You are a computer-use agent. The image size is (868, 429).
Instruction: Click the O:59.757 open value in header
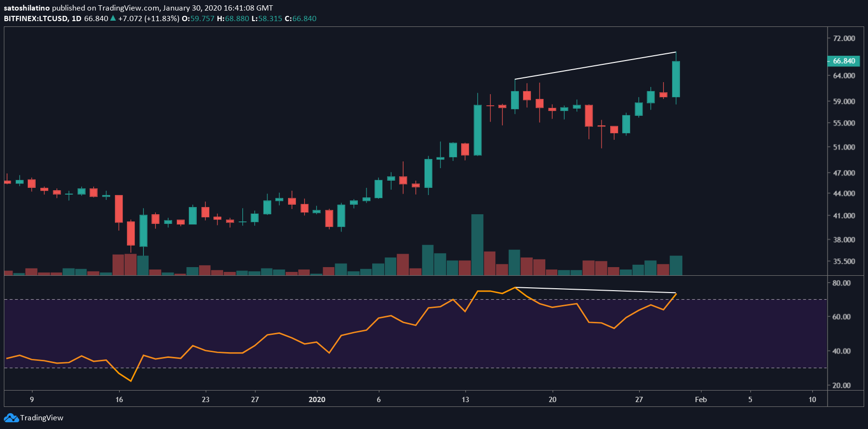click(x=198, y=19)
